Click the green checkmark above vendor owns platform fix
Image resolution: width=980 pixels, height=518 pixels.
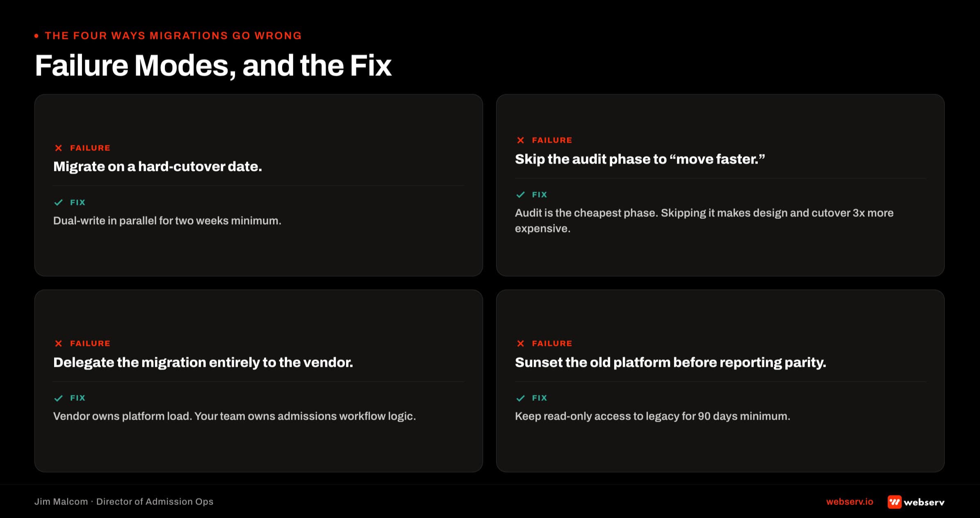click(59, 398)
